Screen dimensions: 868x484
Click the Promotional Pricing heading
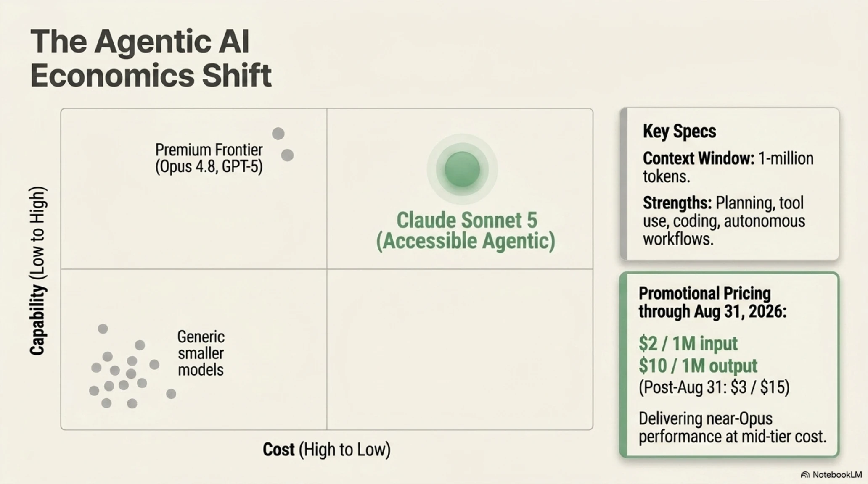point(712,302)
